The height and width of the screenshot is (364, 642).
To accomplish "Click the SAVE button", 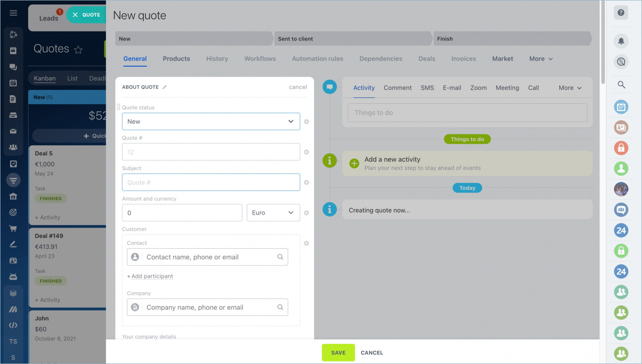I will click(338, 352).
